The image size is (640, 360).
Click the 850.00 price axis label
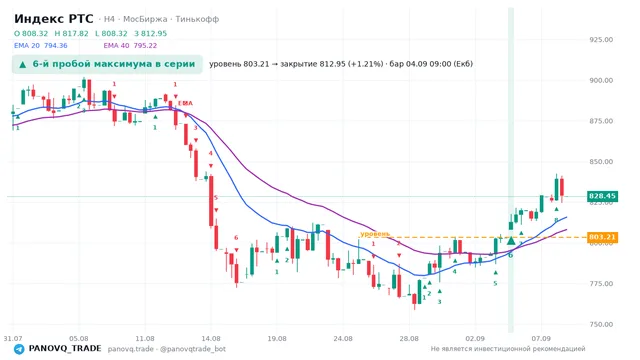point(601,162)
